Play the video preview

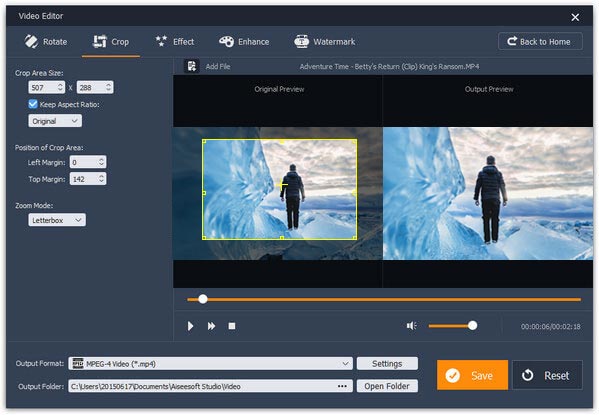click(190, 326)
